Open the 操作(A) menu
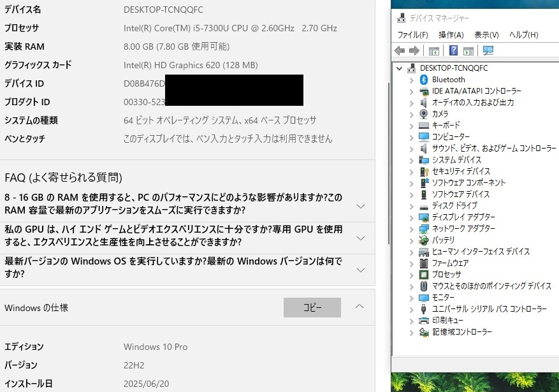Image resolution: width=559 pixels, height=392 pixels. pos(451,34)
